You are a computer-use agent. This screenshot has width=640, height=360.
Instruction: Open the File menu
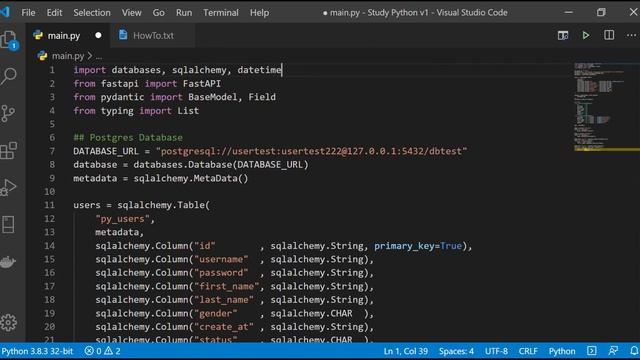(28, 13)
